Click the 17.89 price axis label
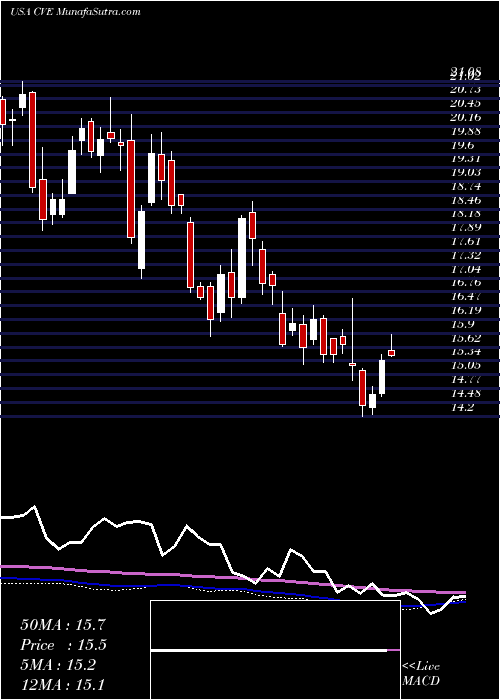The image size is (500, 700). (466, 228)
